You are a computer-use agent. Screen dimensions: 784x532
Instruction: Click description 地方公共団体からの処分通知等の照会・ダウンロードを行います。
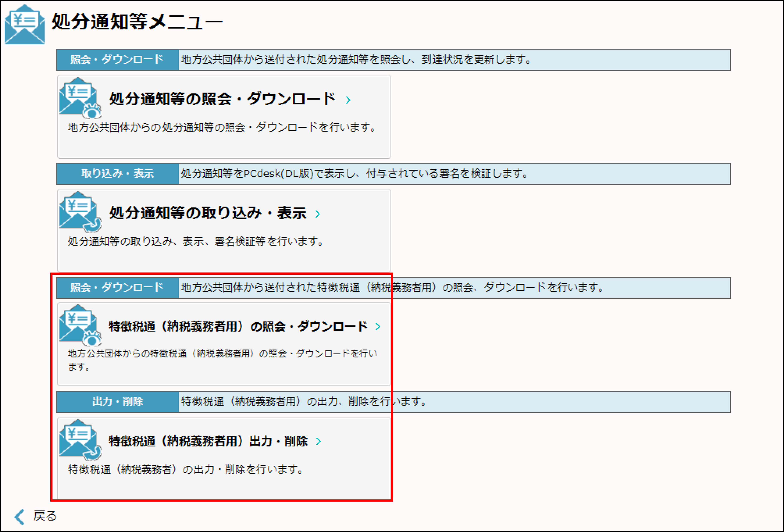[222, 127]
